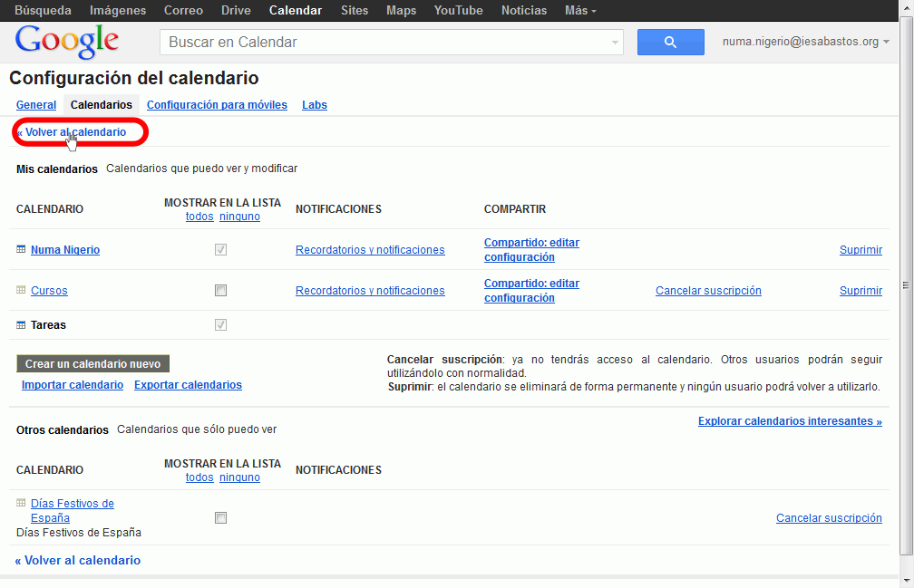Enable the Cursos show-in-list checkbox

coord(220,291)
